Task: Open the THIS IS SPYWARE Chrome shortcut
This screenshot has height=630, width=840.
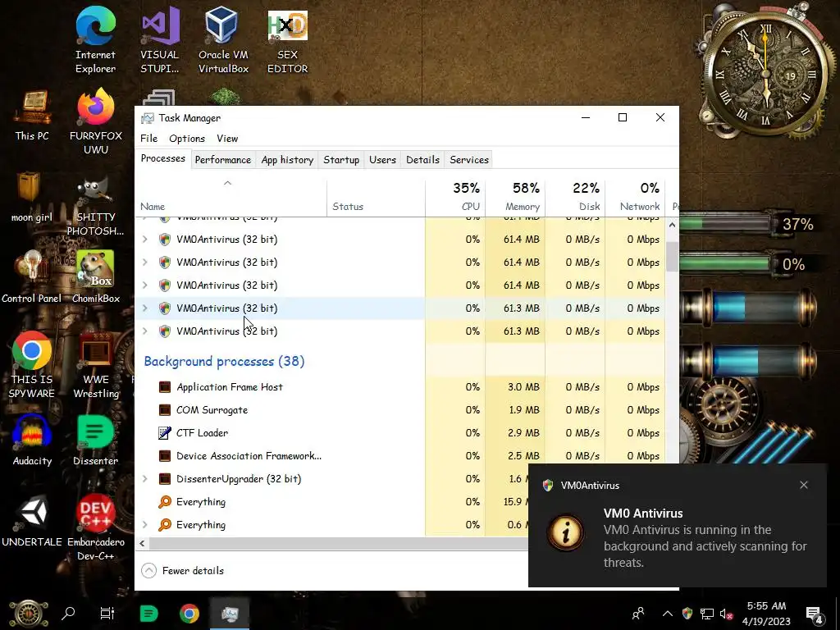Action: click(x=32, y=365)
